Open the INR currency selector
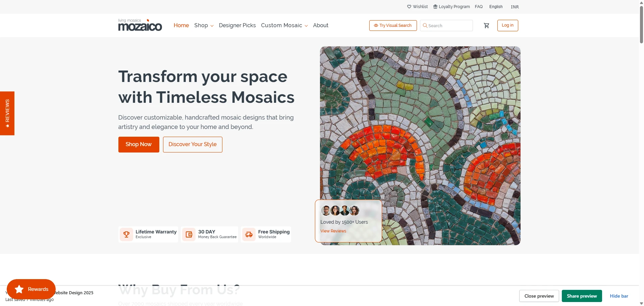 point(515,7)
